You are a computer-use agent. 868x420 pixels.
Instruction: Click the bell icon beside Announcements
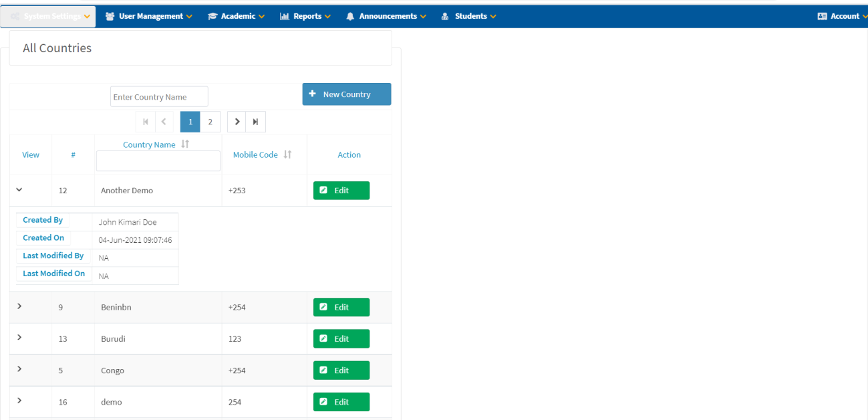(350, 16)
